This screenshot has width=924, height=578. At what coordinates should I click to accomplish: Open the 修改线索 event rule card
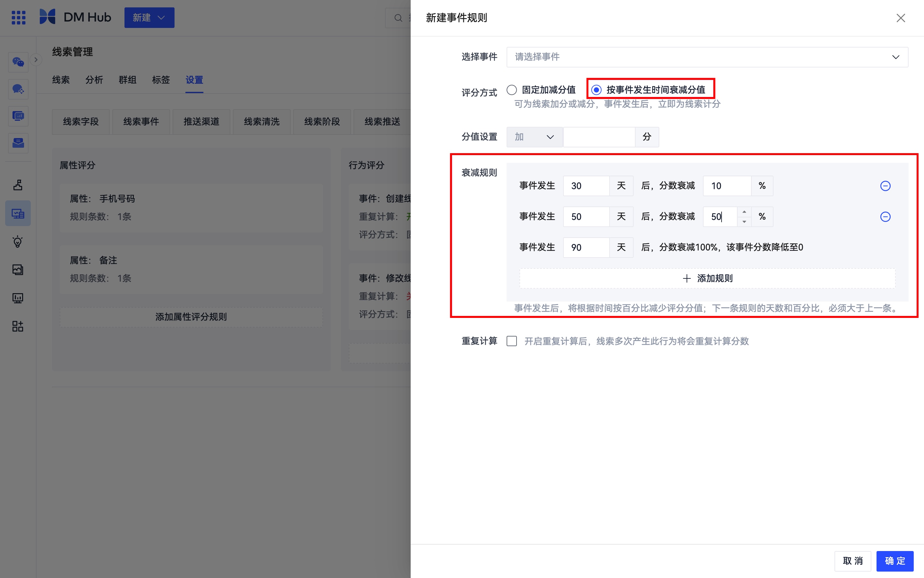pyautogui.click(x=380, y=296)
